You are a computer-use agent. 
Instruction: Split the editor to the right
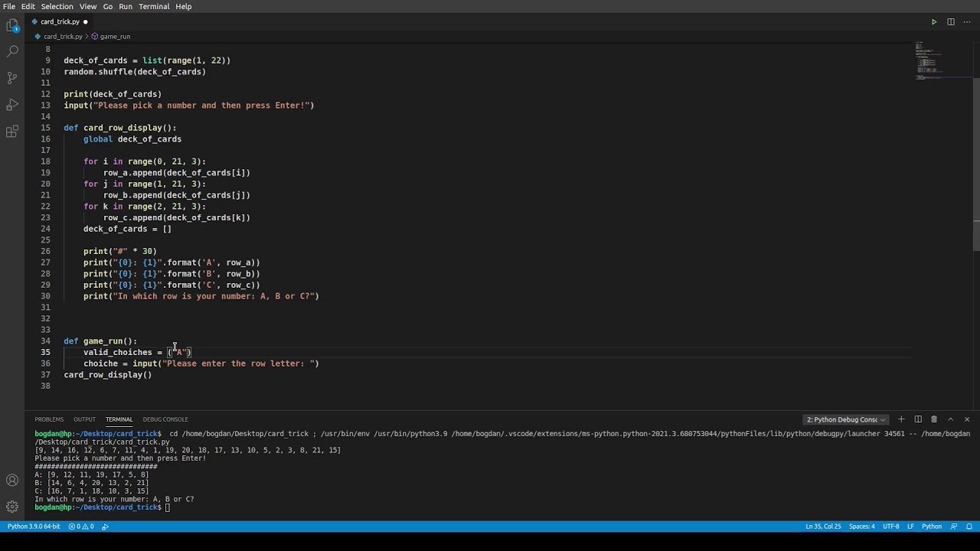click(951, 22)
